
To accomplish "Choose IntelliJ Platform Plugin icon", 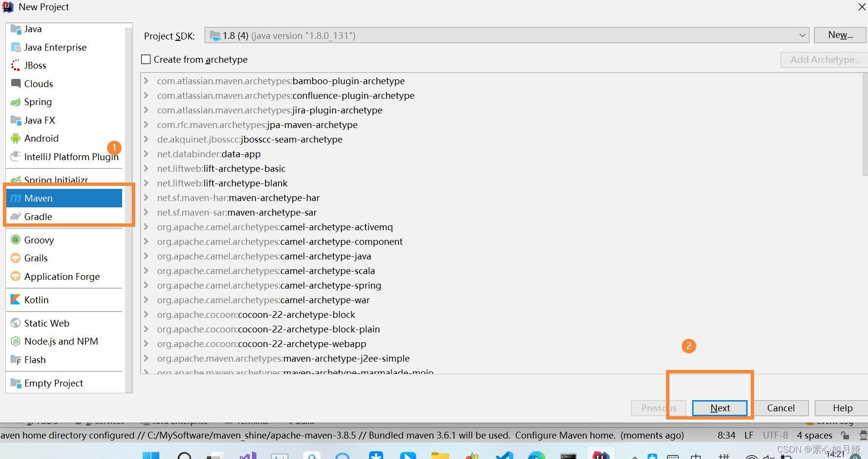I will coord(16,156).
